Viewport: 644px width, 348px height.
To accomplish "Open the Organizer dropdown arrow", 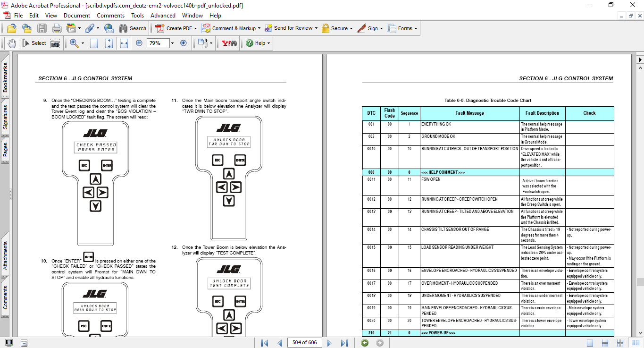I will click(x=79, y=28).
